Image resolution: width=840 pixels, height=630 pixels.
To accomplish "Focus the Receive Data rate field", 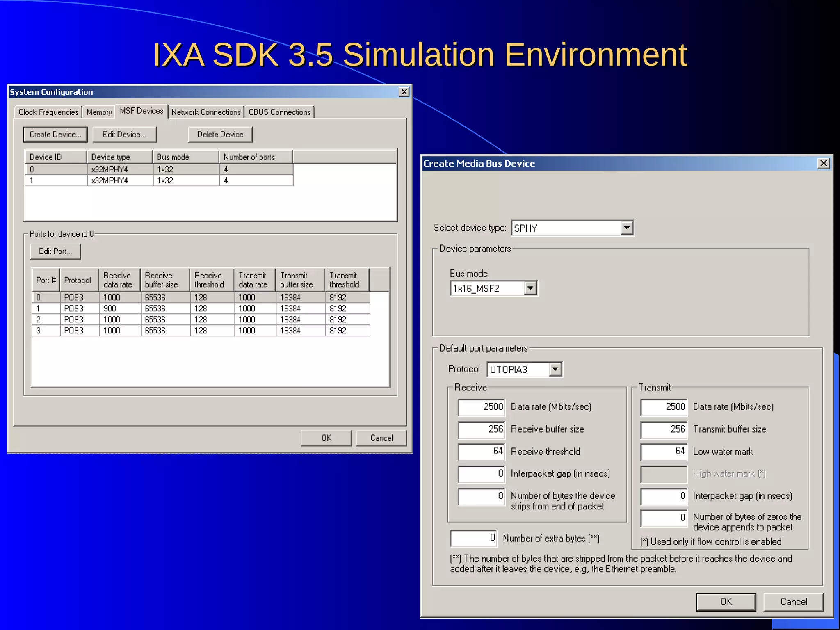I will pos(482,407).
